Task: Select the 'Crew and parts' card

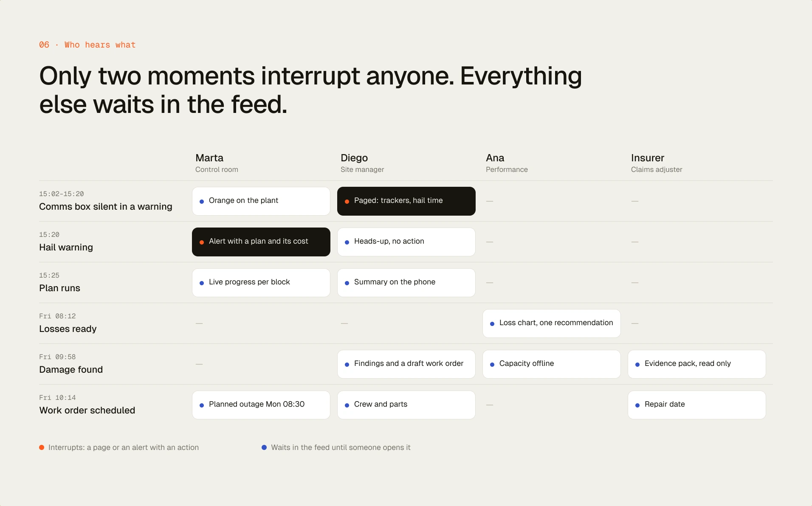Action: pos(406,405)
